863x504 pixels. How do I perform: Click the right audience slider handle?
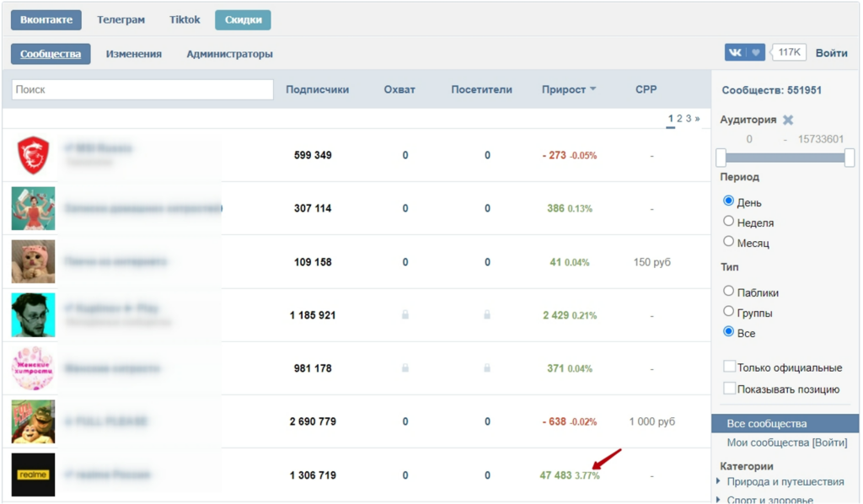(x=850, y=158)
